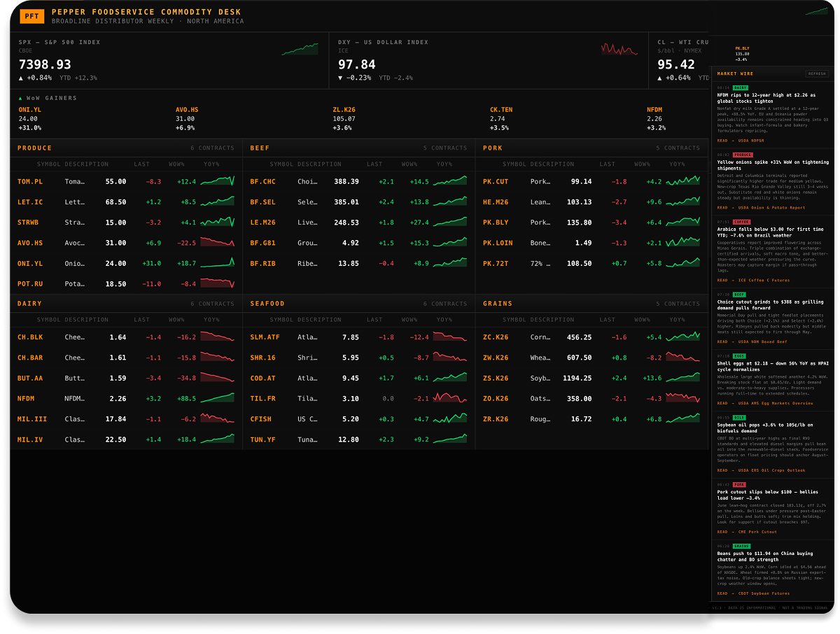
Task: Select BUT.AA symbol in Dairy
Action: point(30,379)
